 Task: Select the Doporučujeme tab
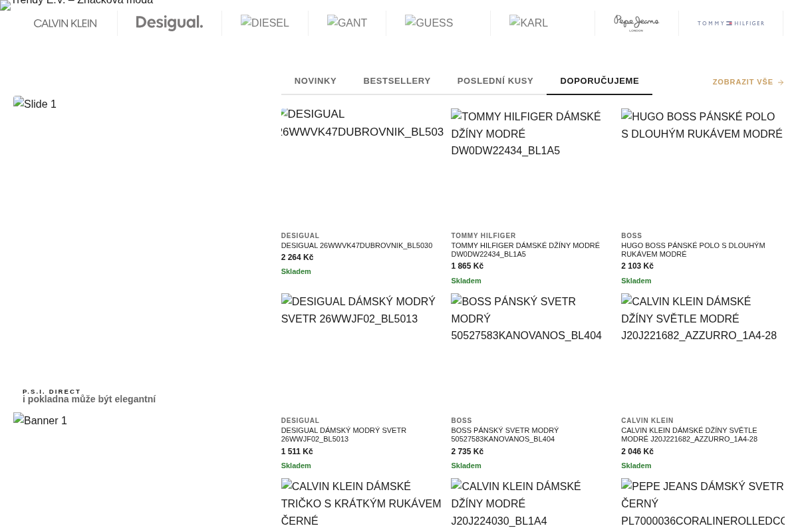click(599, 81)
